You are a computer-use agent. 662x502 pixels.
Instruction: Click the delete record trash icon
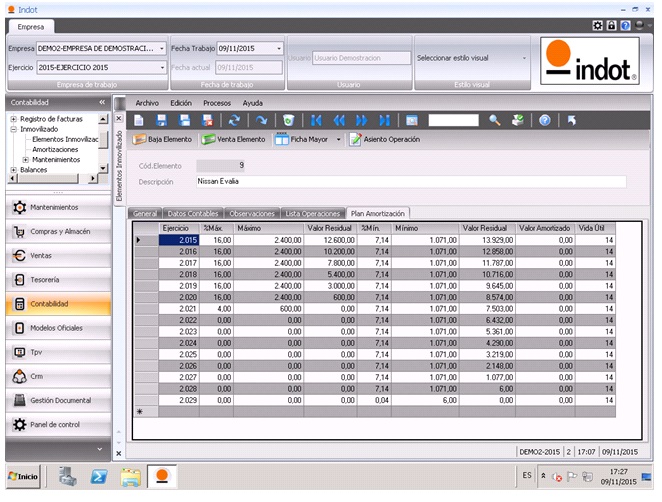tap(287, 120)
